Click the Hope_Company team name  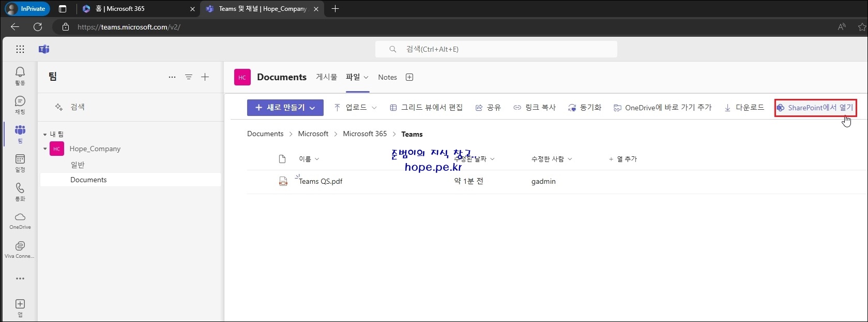pyautogui.click(x=95, y=149)
